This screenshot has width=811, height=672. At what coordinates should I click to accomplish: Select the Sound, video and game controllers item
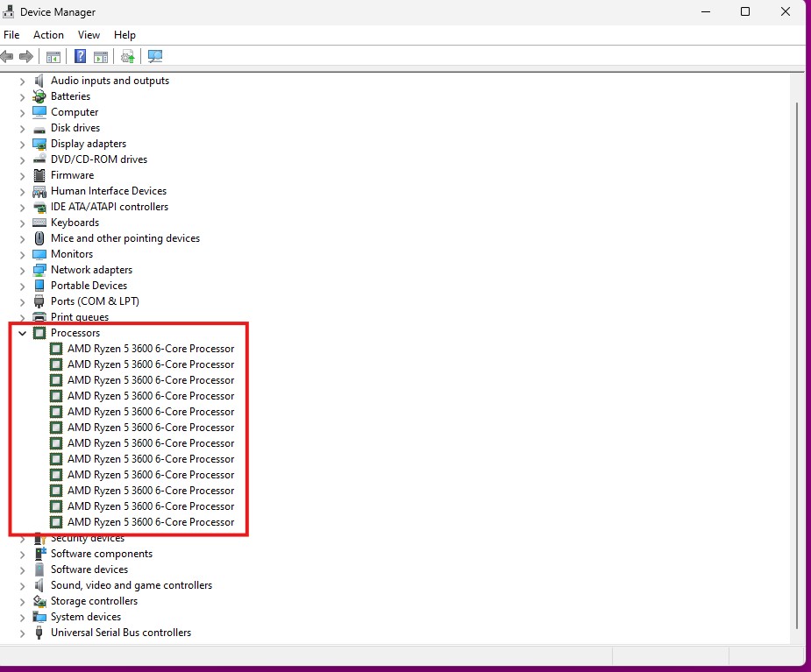pos(131,585)
